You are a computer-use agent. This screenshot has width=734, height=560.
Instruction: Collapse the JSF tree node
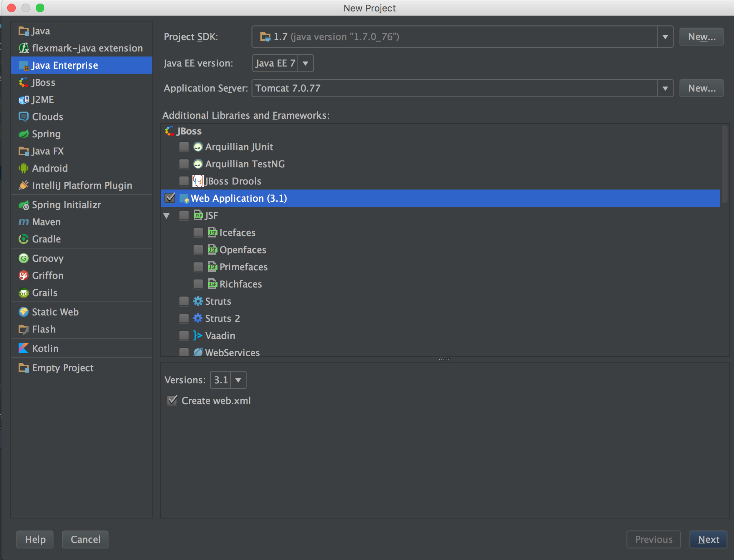click(167, 216)
